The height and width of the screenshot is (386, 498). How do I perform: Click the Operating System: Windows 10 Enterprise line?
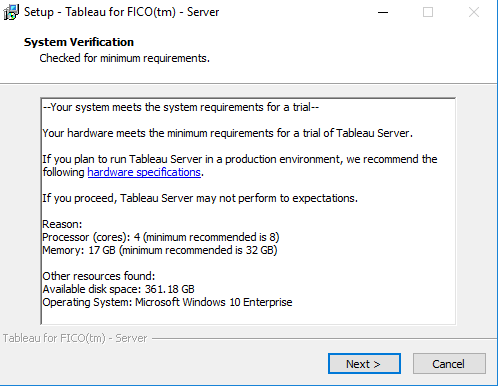167,302
